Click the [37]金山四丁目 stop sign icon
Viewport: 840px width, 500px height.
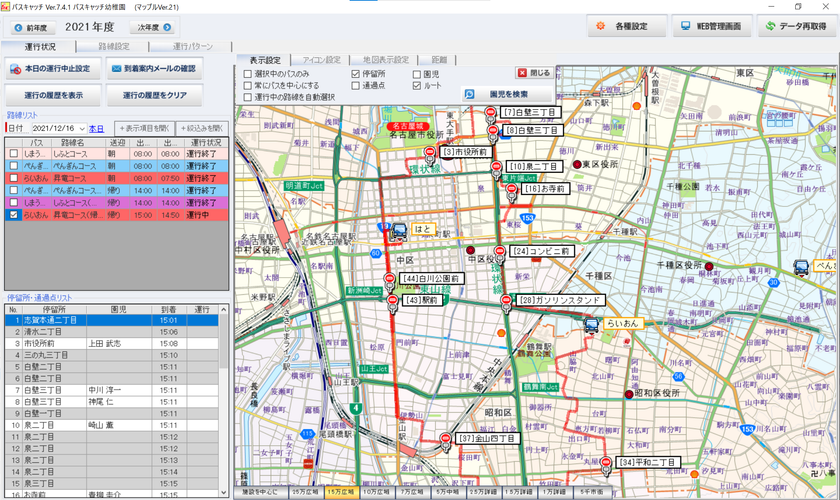(x=446, y=439)
